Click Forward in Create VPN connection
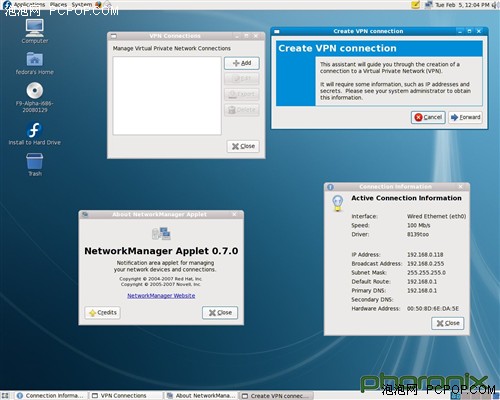 (x=465, y=117)
